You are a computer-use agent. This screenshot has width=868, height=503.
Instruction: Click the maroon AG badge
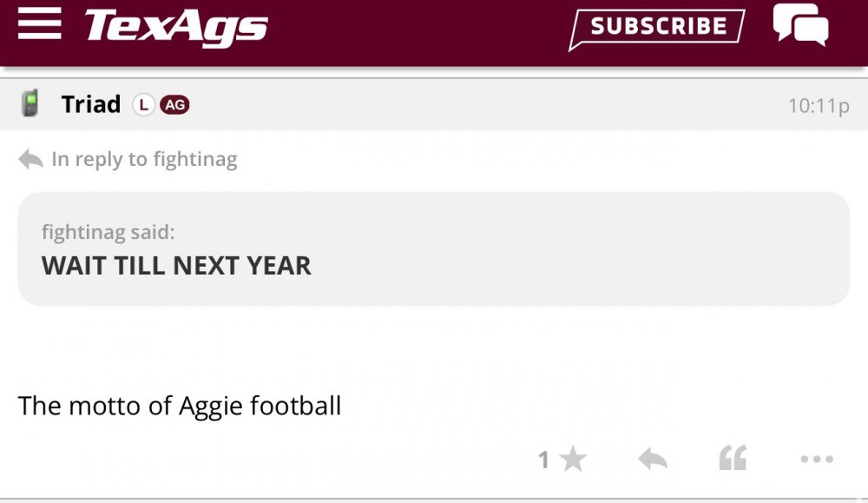(174, 105)
